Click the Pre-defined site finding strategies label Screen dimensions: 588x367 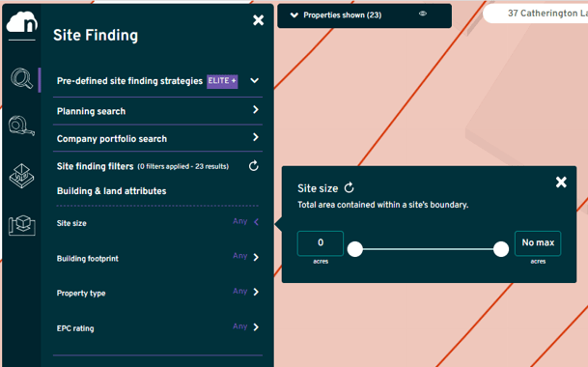click(129, 81)
